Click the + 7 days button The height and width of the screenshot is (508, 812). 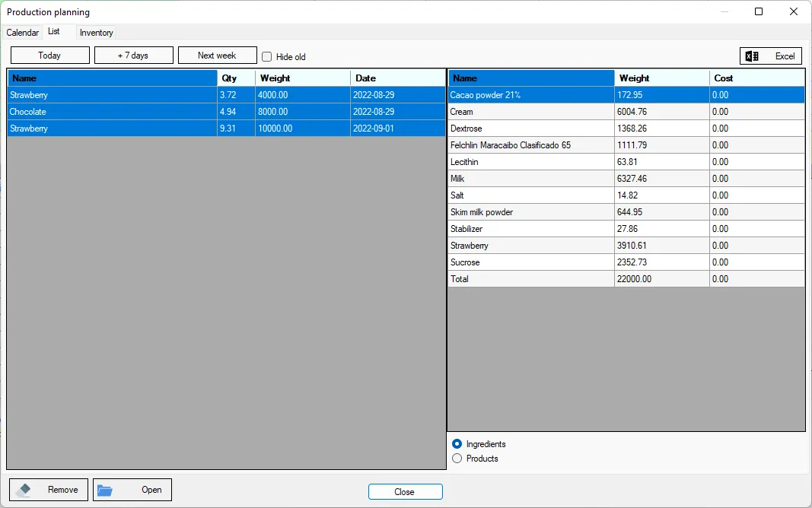[x=134, y=56]
